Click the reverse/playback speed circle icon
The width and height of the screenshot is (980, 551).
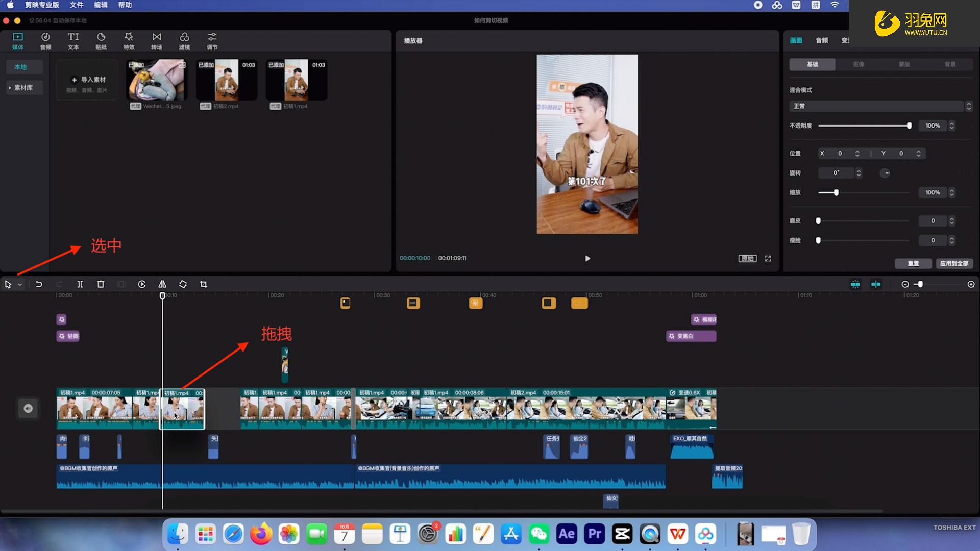(x=142, y=284)
